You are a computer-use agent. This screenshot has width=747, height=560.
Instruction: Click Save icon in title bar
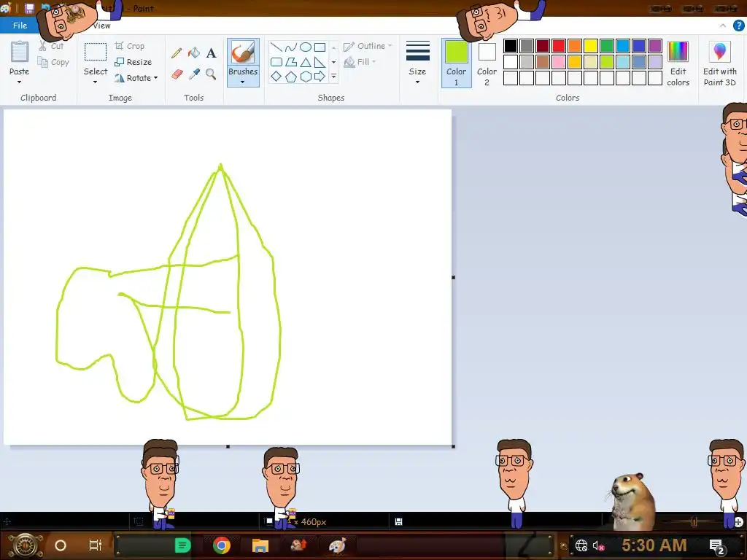pos(29,8)
